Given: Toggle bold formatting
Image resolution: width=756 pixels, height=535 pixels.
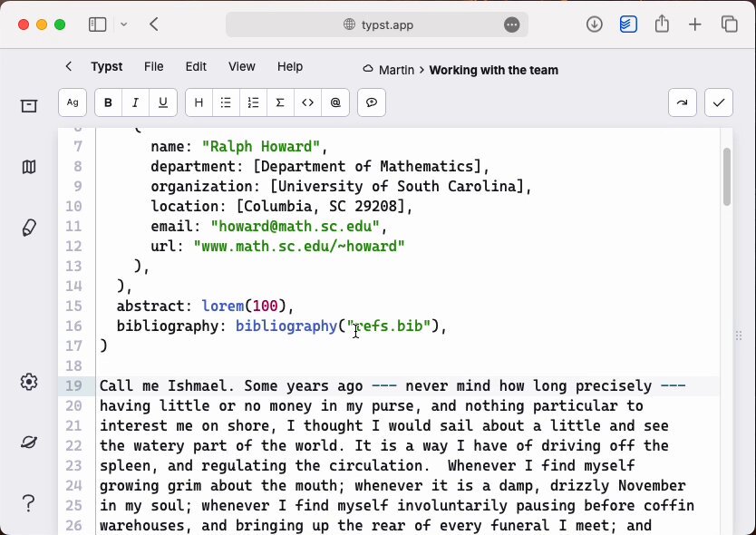Looking at the screenshot, I should tap(108, 102).
